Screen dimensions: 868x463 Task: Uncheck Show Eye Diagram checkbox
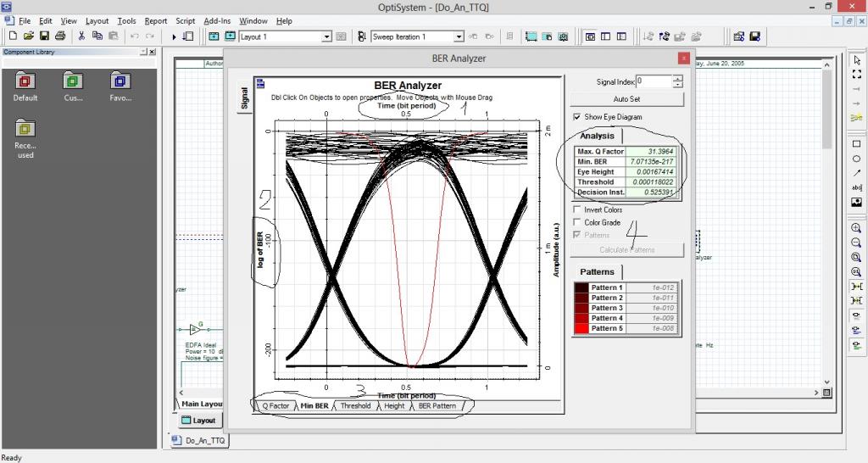577,117
